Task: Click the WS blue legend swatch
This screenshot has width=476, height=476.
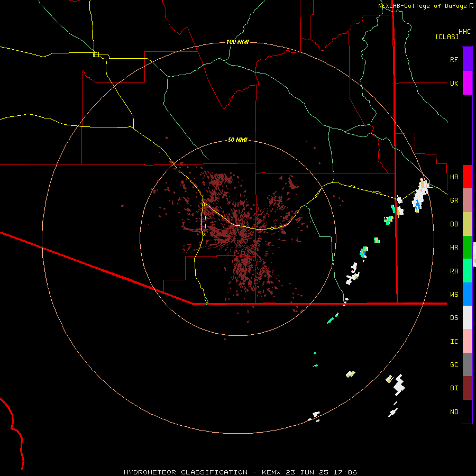Action: point(467,294)
